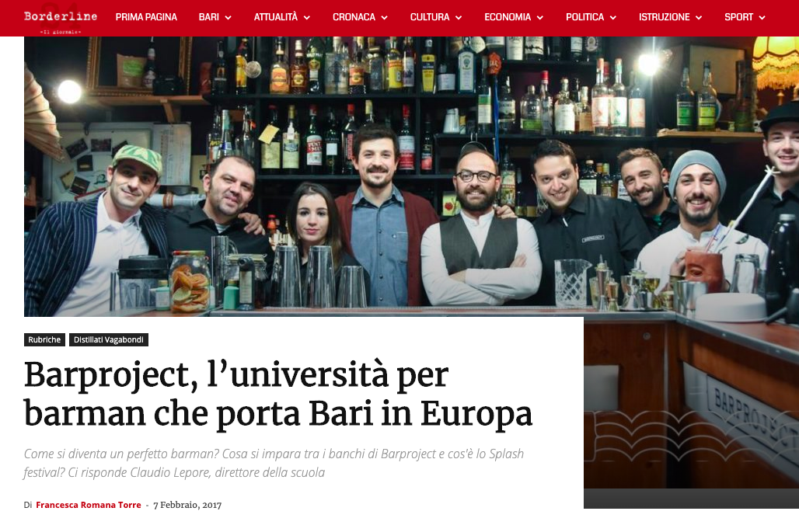The image size is (799, 532).
Task: Expand the Sport menu chevron
Action: [x=762, y=18]
